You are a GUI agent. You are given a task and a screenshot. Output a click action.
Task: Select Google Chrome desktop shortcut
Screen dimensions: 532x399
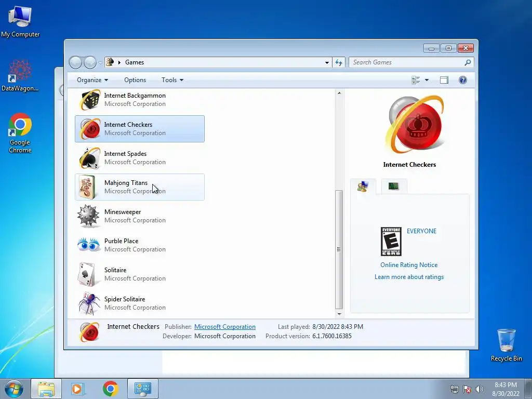(x=20, y=134)
